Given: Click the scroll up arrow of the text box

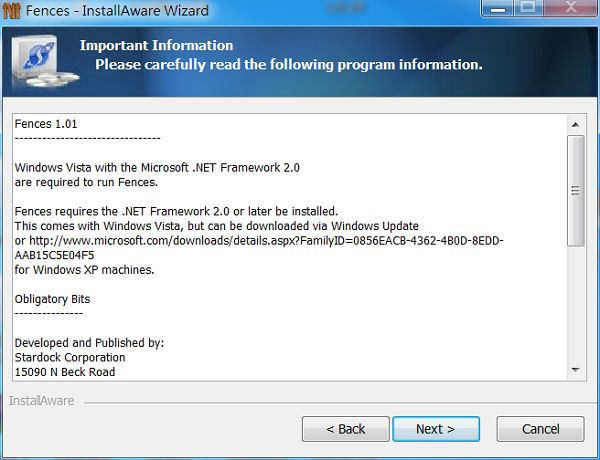Looking at the screenshot, I should click(x=575, y=125).
